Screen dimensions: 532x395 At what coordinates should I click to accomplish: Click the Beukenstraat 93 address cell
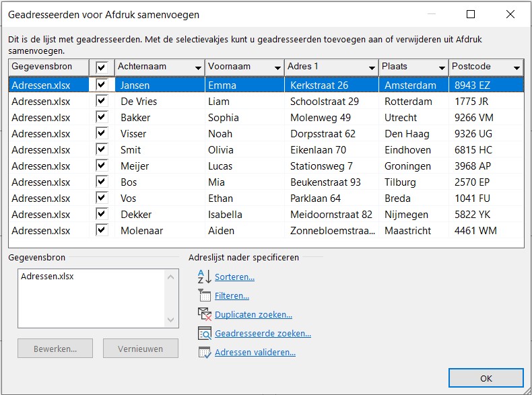pos(331,182)
